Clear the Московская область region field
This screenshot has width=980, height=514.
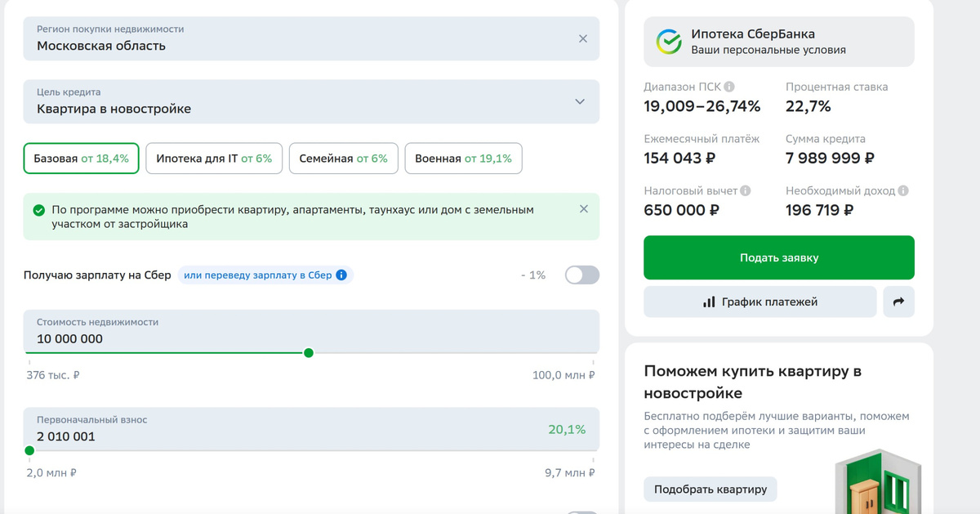click(x=583, y=38)
